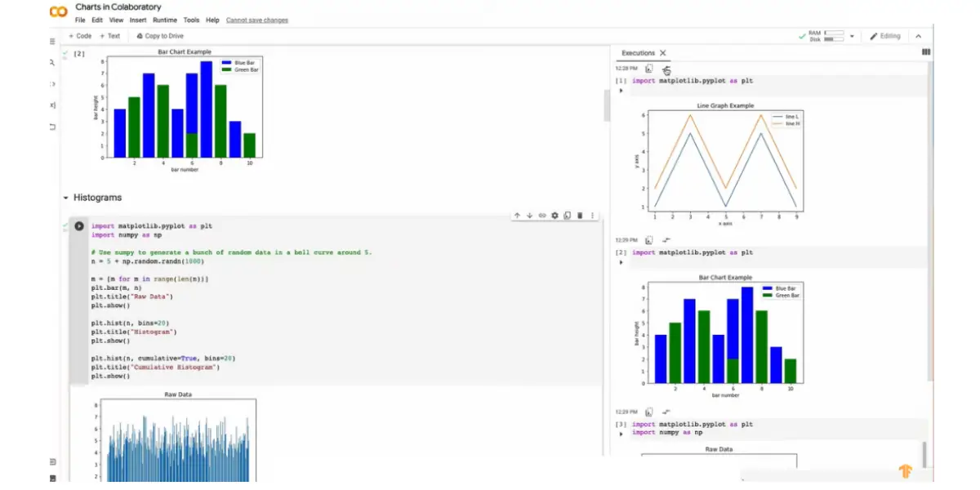
Task: Click code line plt.title("Cumulative Histogram")
Action: tap(155, 367)
